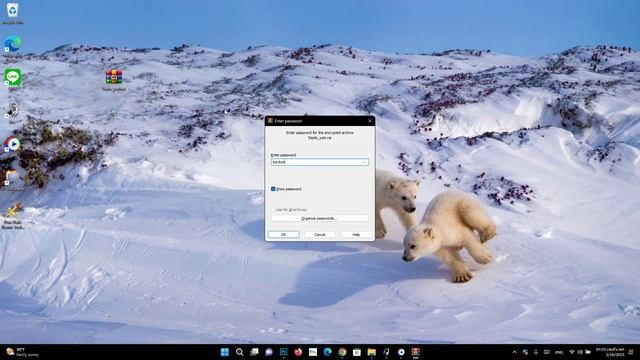Open File Explorer from the taskbar
640x360 pixels.
pyautogui.click(x=371, y=352)
